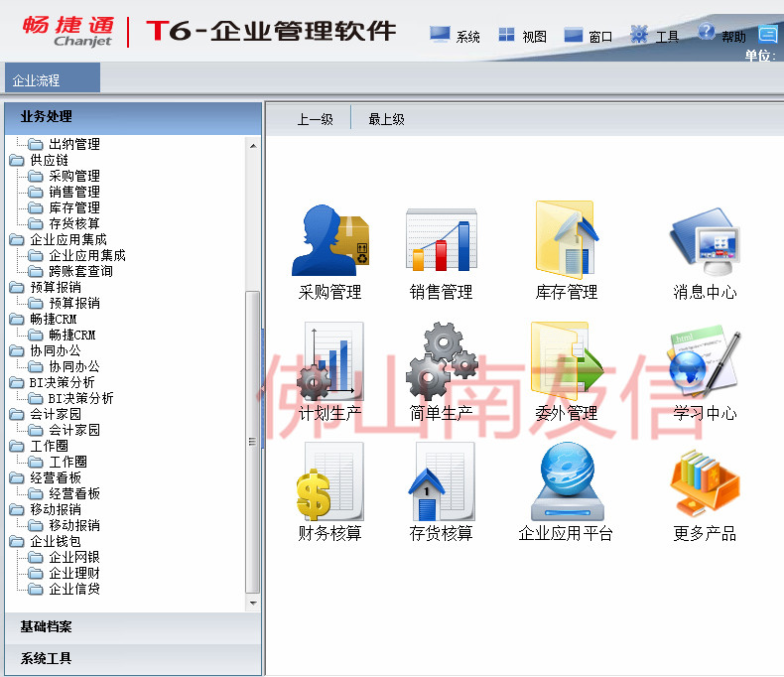This screenshot has height=677, width=784.
Task: Select 企业理财 in the tree
Action: [74, 573]
